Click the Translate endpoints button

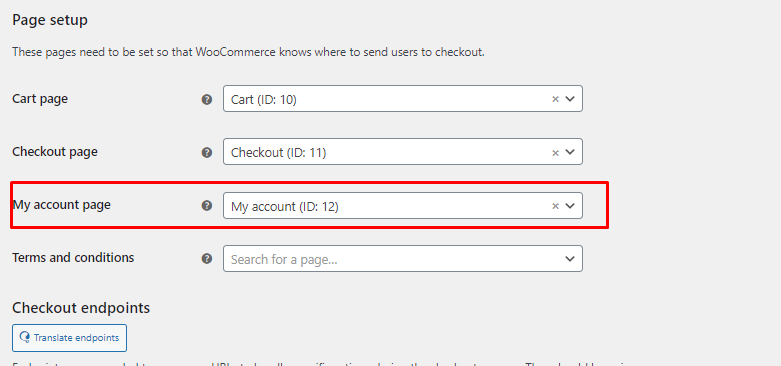69,338
